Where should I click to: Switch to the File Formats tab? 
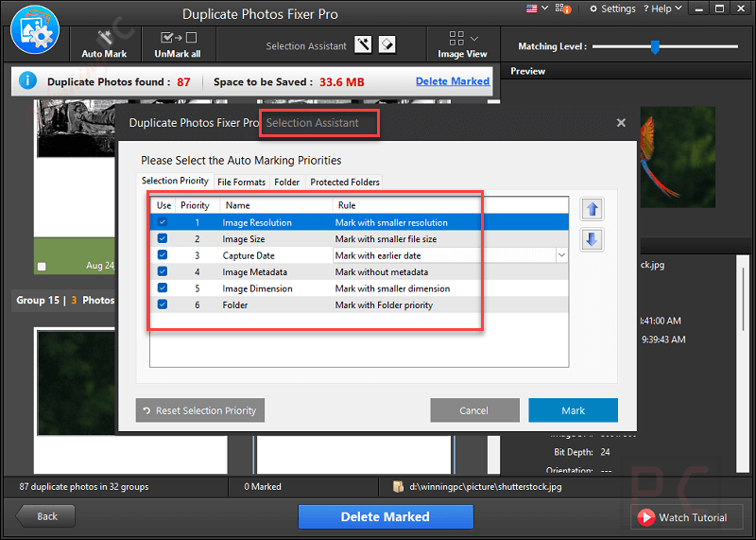point(241,182)
